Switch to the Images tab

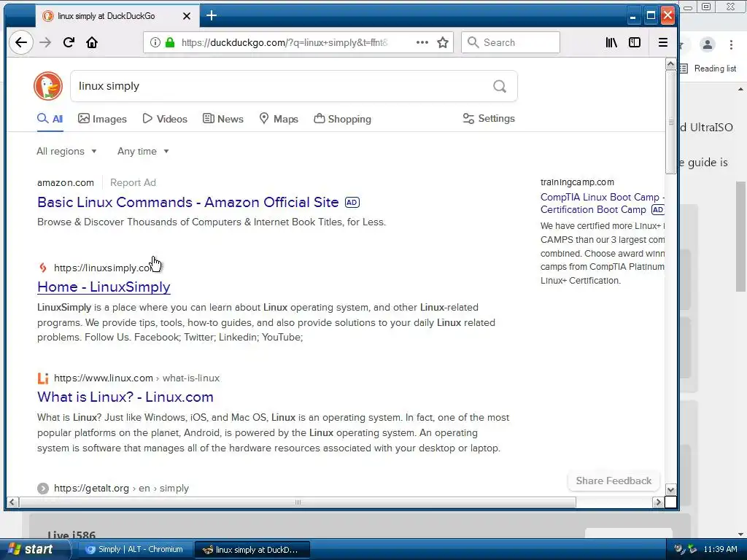click(102, 119)
